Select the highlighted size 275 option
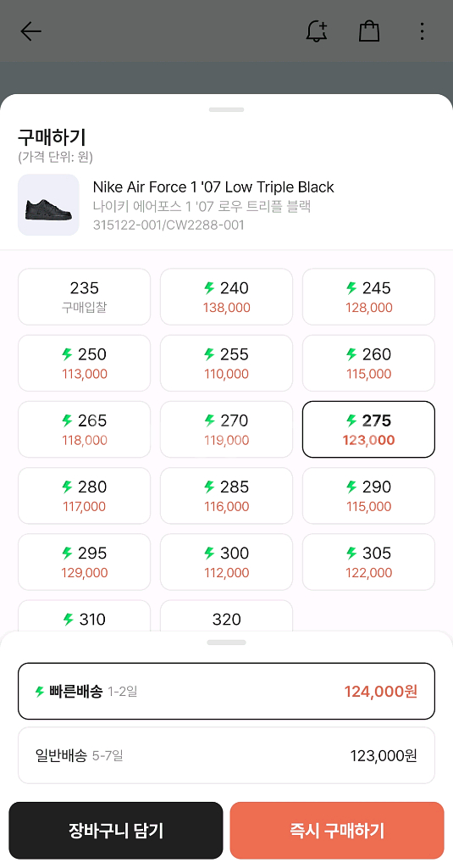The height and width of the screenshot is (868, 453). [x=368, y=430]
